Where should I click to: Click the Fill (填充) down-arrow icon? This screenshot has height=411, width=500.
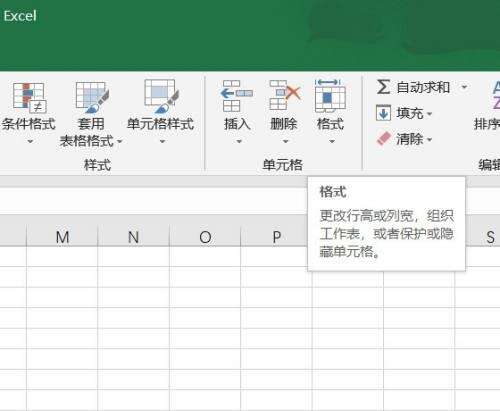[383, 113]
